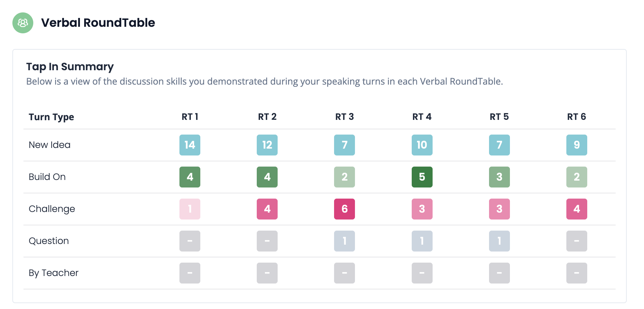Open the RT 4 Build On badge showing 5
This screenshot has width=644, height=309.
coord(422,177)
